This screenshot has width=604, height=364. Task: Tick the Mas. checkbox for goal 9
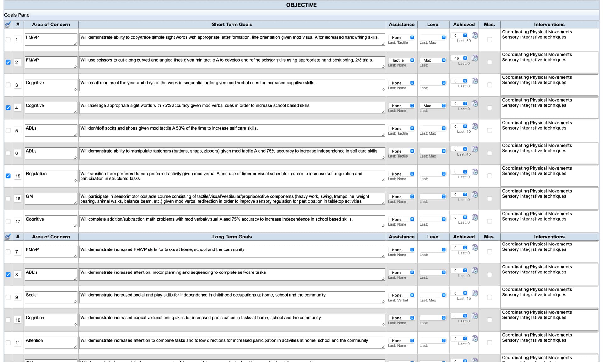pos(489,297)
